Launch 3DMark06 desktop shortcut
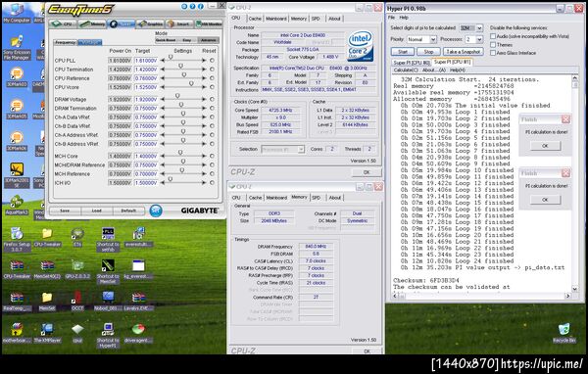 click(x=17, y=141)
